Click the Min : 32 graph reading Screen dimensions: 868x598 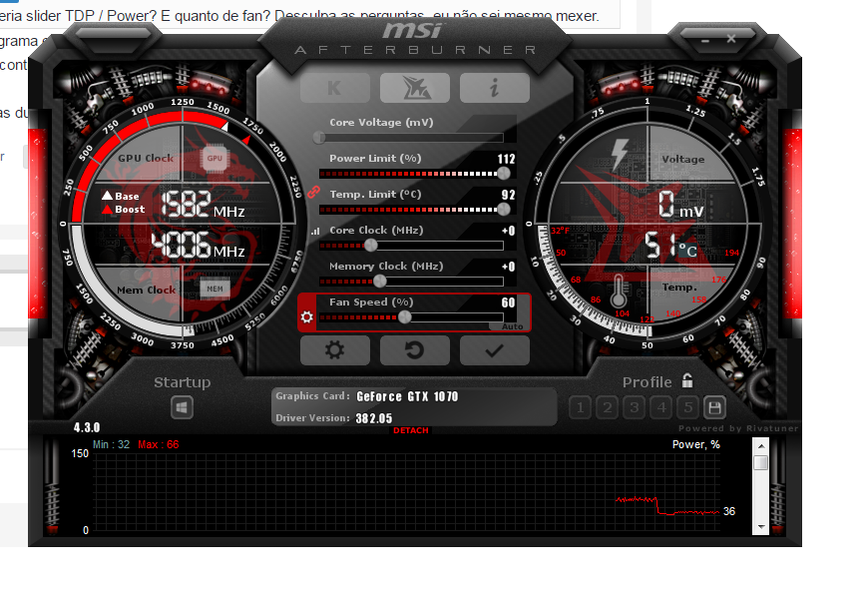(x=112, y=444)
